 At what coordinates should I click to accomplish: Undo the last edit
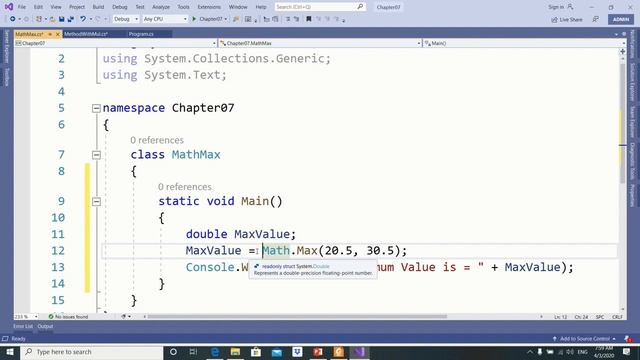pyautogui.click(x=83, y=19)
